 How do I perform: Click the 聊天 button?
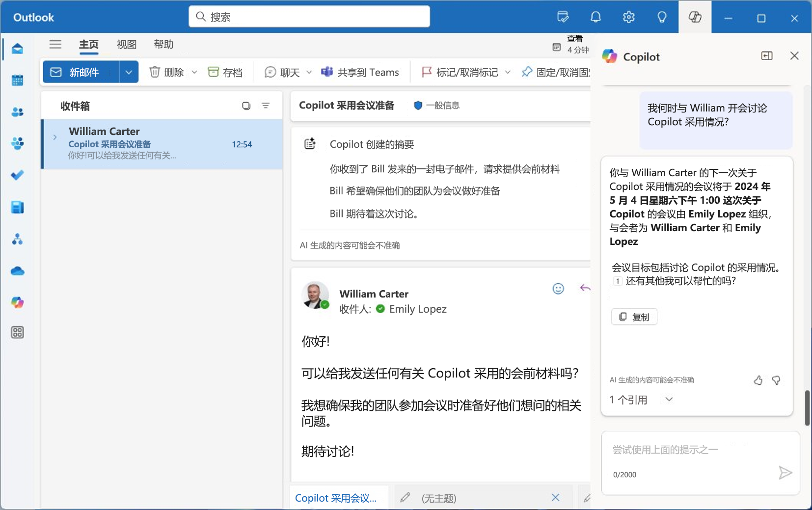pos(282,72)
